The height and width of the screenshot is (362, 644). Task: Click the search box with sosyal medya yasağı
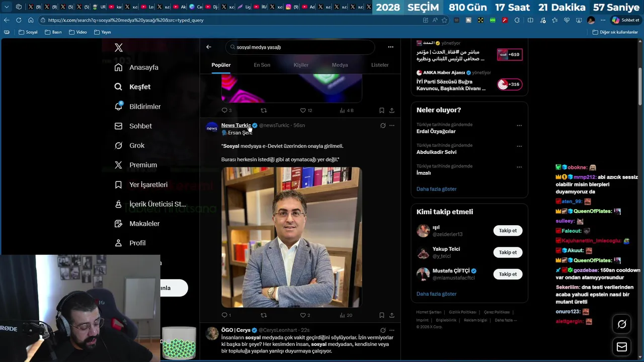pyautogui.click(x=300, y=47)
